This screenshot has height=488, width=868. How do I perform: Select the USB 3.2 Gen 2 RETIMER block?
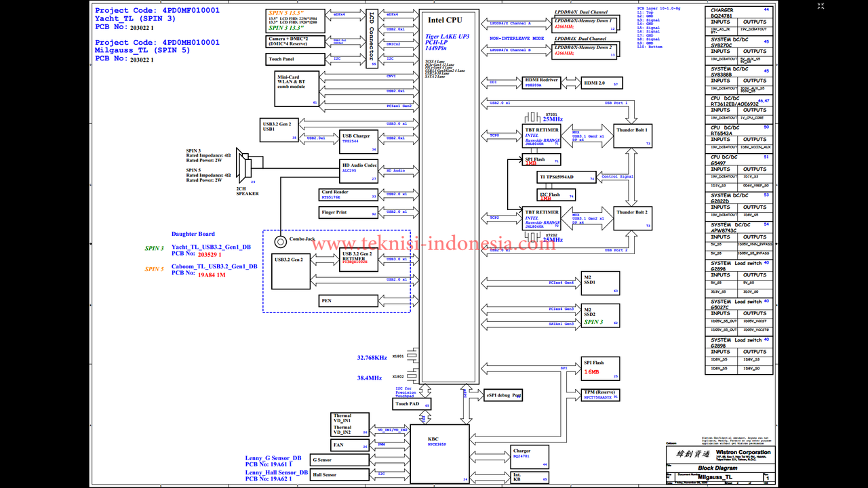coord(359,260)
